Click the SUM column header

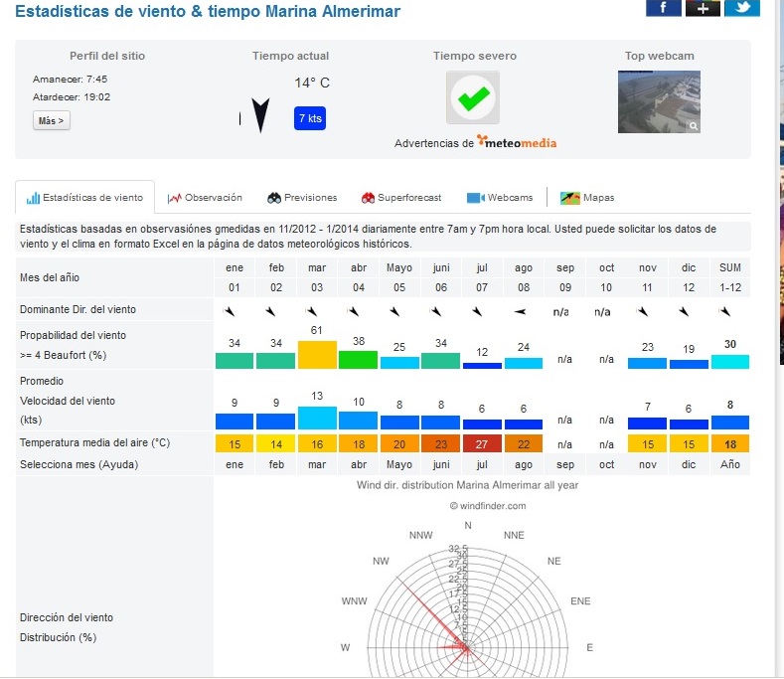coord(730,267)
